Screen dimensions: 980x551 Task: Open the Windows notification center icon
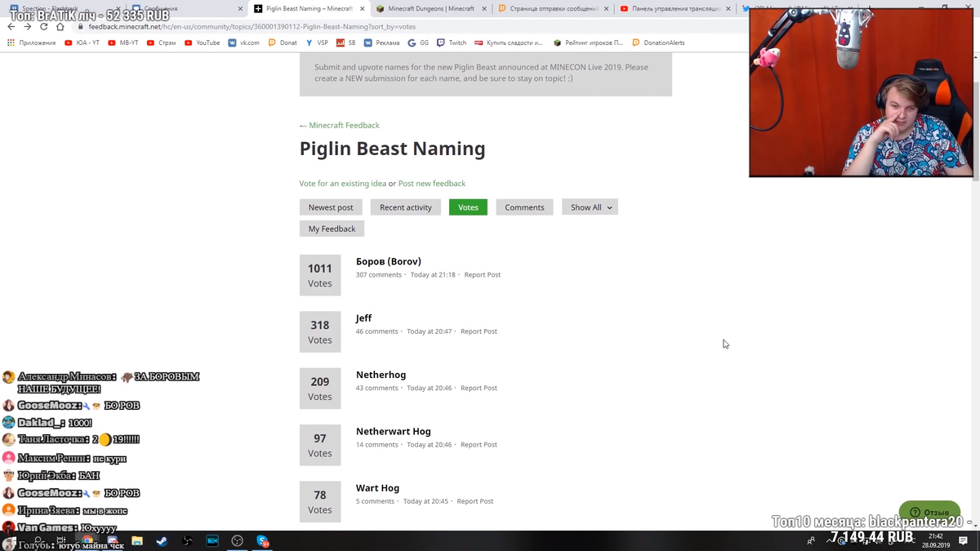click(x=963, y=541)
